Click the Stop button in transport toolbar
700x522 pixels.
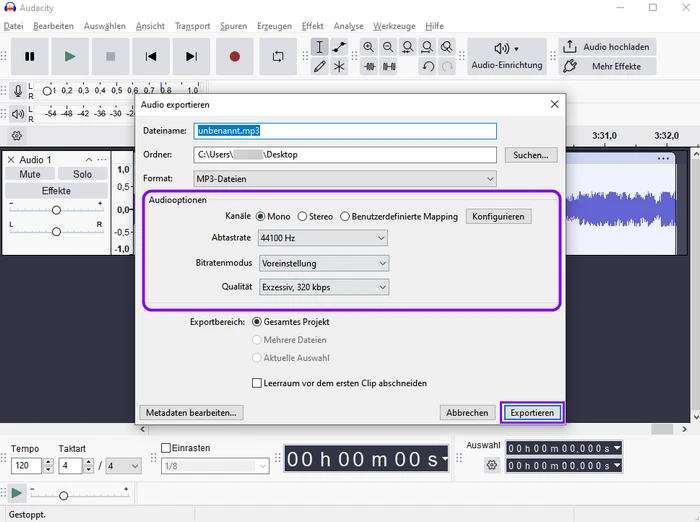pos(110,56)
